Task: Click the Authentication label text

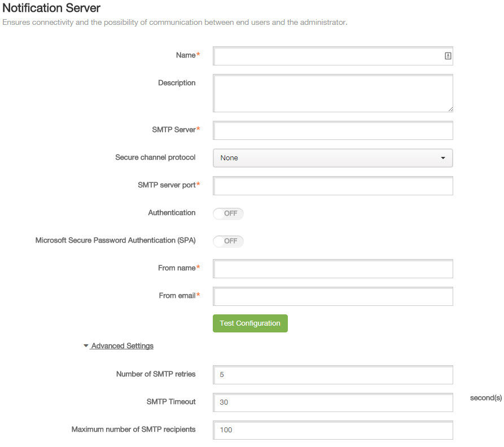Action: [172, 213]
